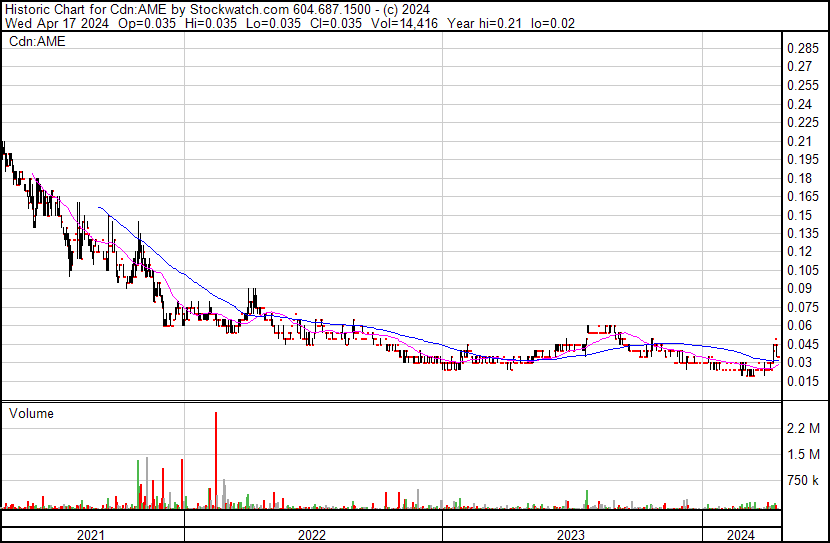The image size is (830, 543).
Task: Click the 2024 year marker on axis
Action: point(741,534)
